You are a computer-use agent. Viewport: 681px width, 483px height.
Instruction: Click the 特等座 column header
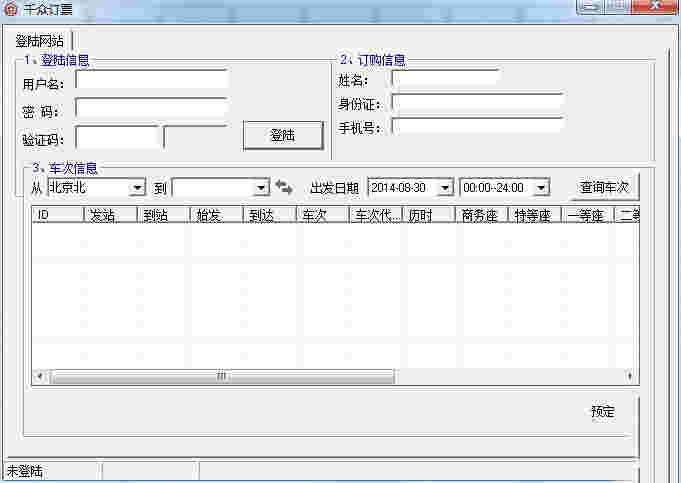tap(535, 215)
